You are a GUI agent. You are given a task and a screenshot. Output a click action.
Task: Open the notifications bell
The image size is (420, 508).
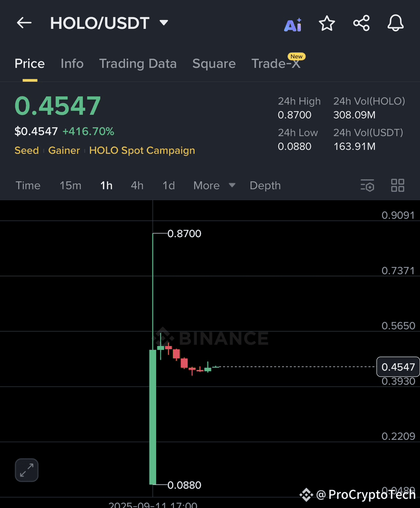(395, 22)
